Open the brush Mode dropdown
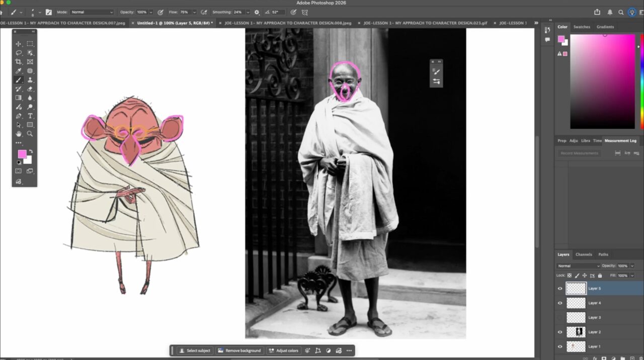644x360 pixels. pyautogui.click(x=92, y=12)
